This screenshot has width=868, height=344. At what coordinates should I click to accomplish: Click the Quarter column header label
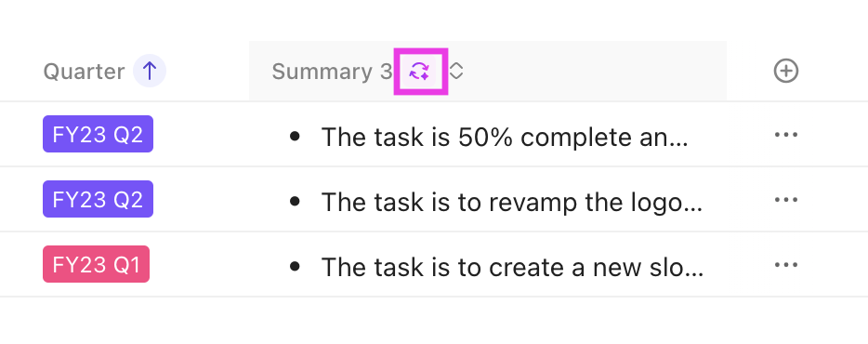[85, 72]
